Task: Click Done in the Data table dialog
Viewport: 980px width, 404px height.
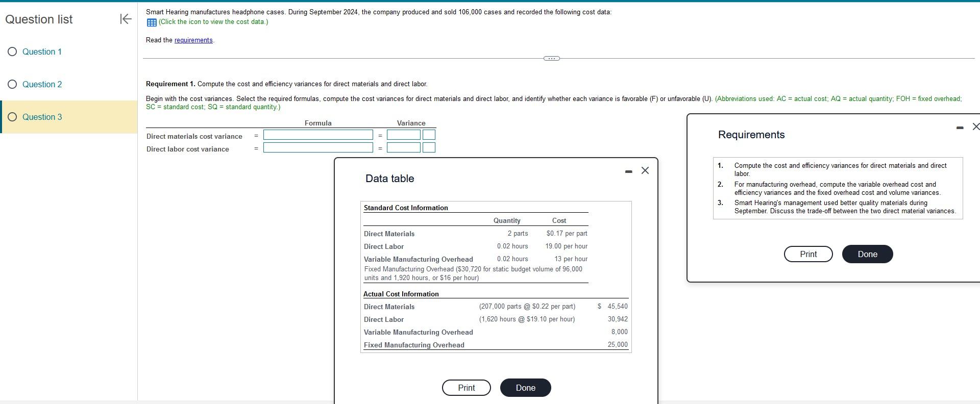Action: point(526,388)
